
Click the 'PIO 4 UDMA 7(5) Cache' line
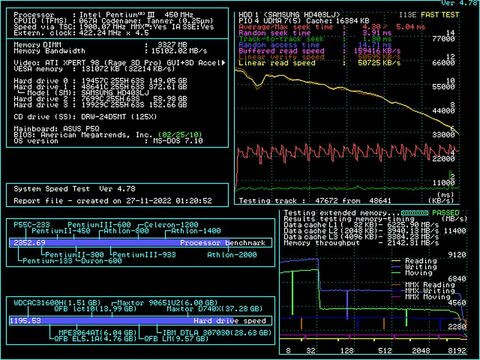click(304, 21)
